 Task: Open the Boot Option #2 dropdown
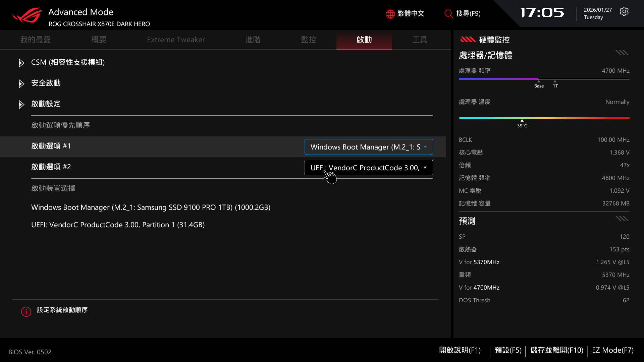pos(368,168)
